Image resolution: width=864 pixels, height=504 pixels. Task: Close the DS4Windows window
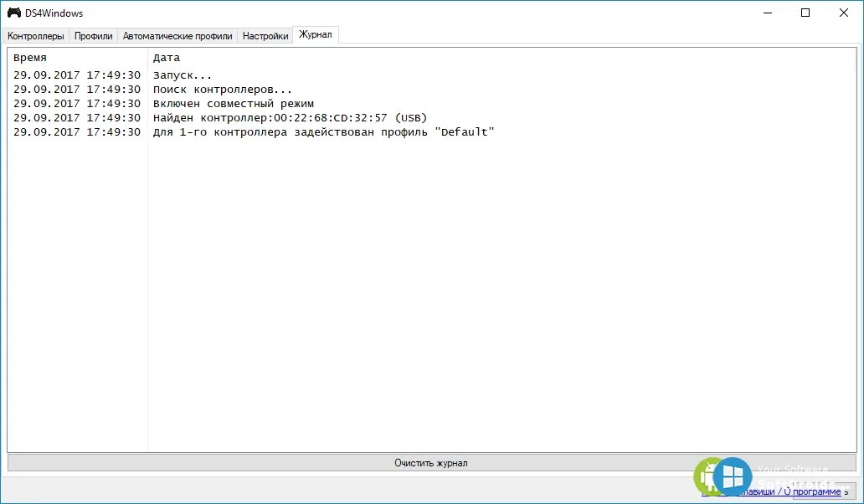[x=843, y=13]
